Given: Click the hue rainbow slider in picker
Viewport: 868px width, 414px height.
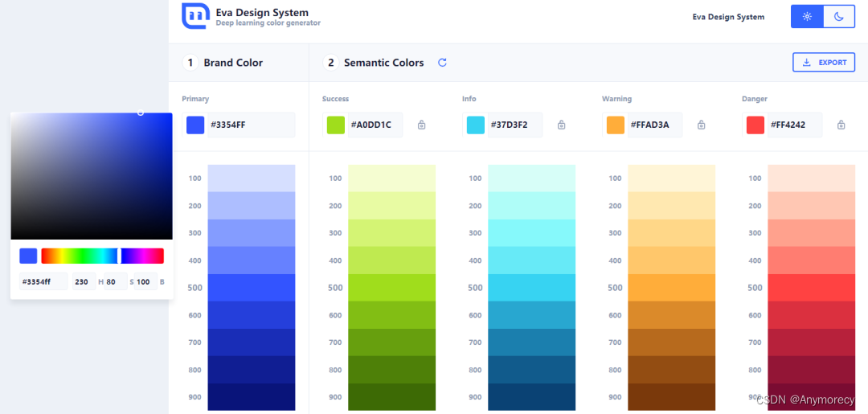Looking at the screenshot, I should click(102, 256).
